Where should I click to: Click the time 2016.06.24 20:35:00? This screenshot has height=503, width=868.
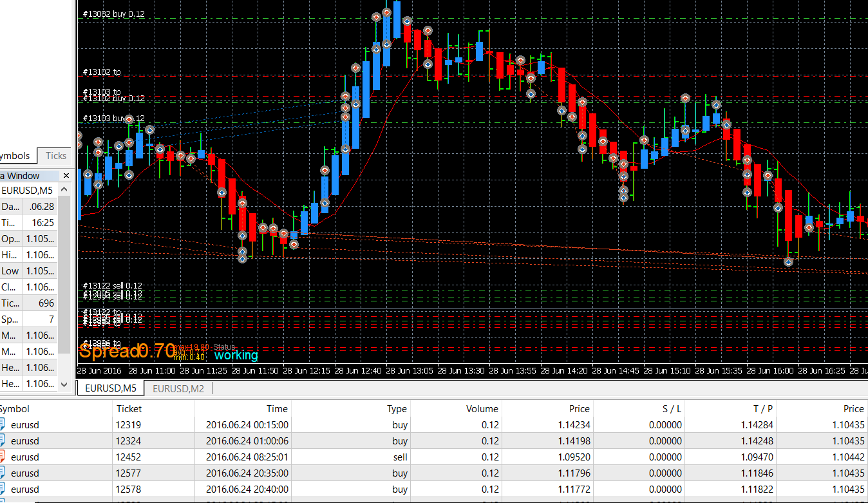click(x=247, y=473)
